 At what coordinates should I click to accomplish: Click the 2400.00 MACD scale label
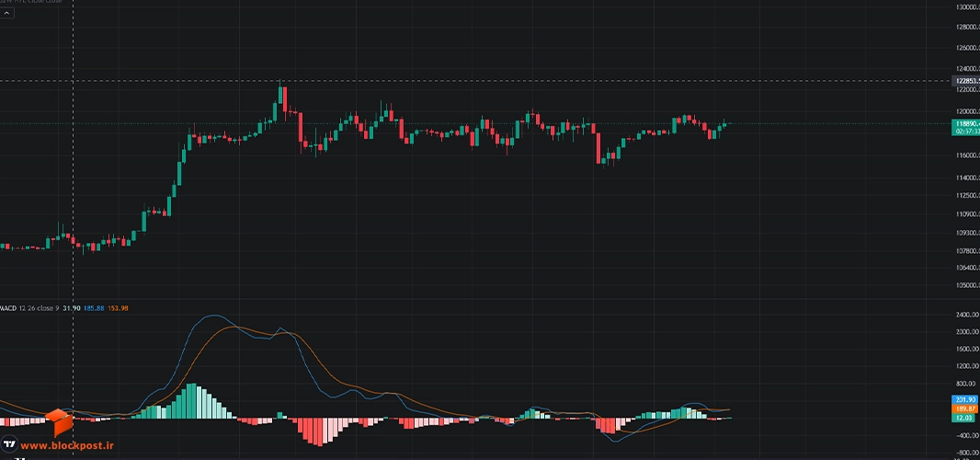pos(967,315)
